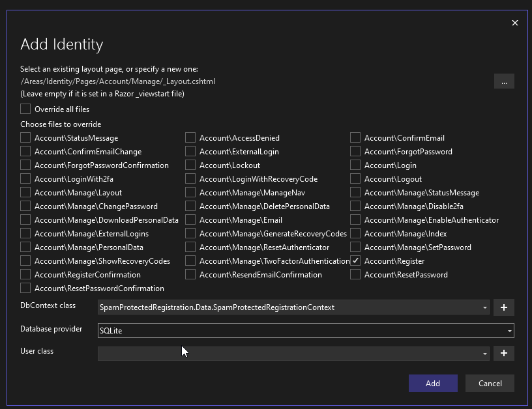The image size is (532, 409).
Task: Uncheck Account\Register
Action: coord(355,261)
